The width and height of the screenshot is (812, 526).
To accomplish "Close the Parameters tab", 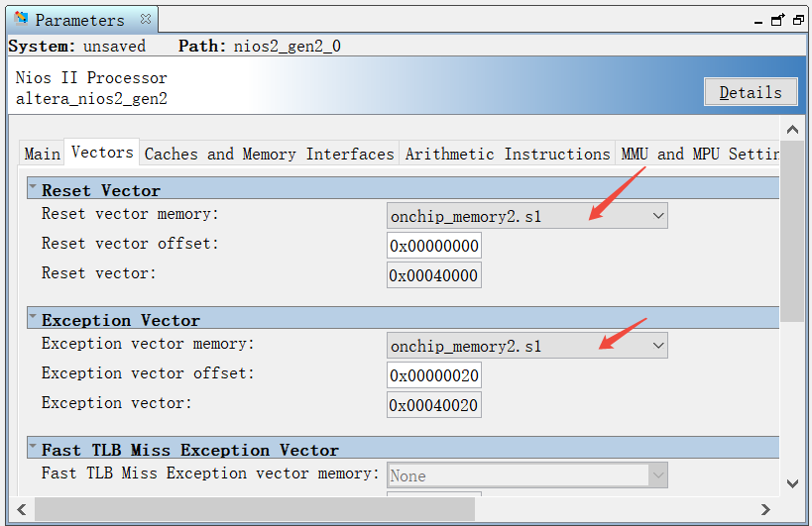I will 146,19.
